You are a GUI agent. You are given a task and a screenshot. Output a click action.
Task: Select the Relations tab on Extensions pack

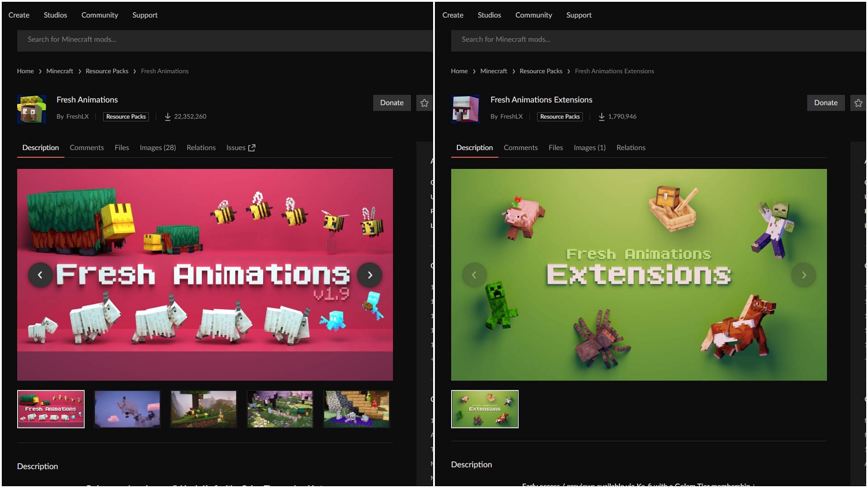click(x=631, y=148)
